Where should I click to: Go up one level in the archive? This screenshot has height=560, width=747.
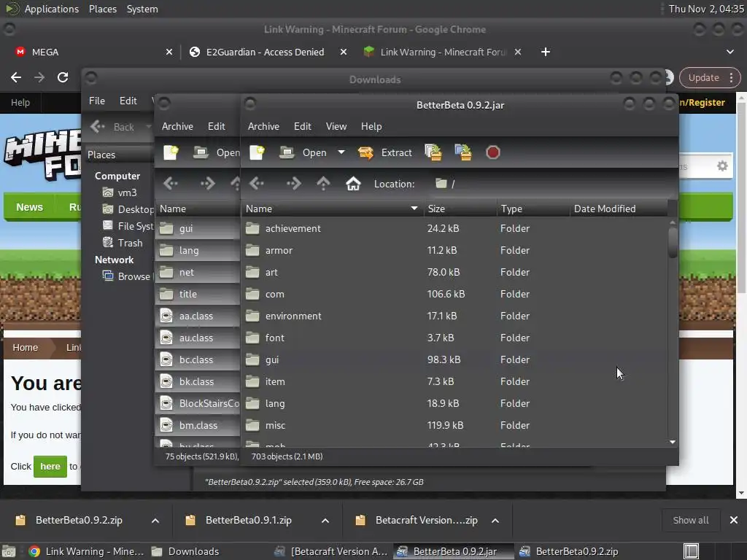pos(323,183)
